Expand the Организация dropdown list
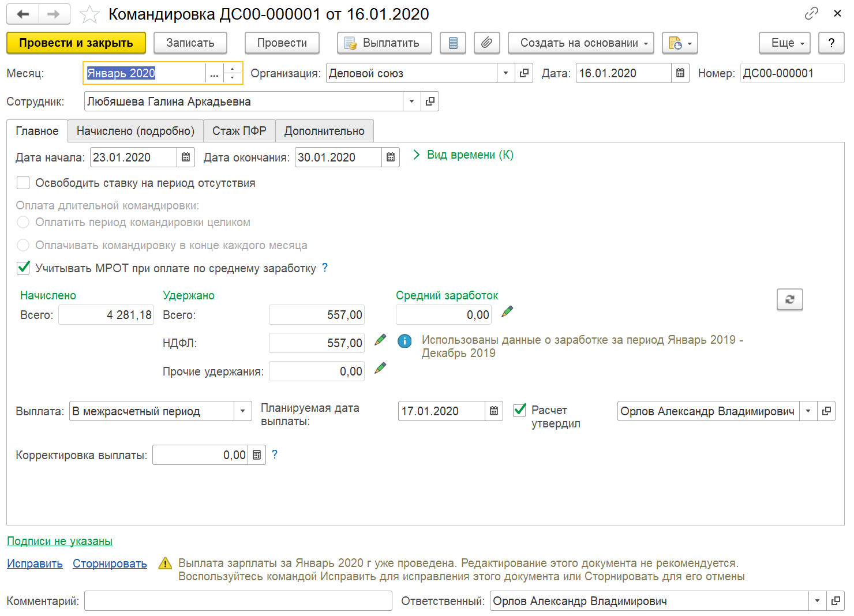The height and width of the screenshot is (616, 854). tap(505, 73)
